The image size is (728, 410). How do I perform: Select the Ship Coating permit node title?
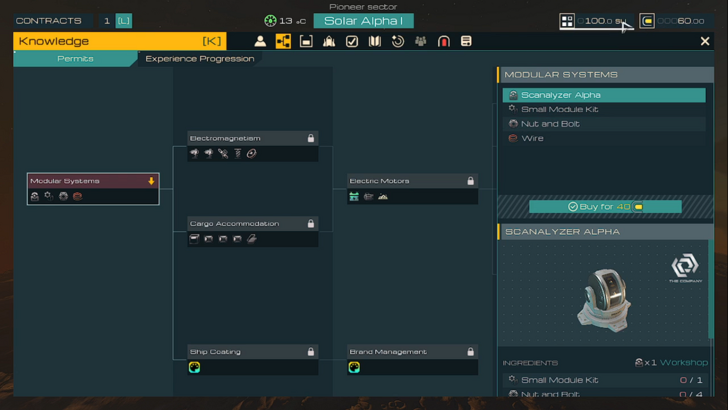215,351
